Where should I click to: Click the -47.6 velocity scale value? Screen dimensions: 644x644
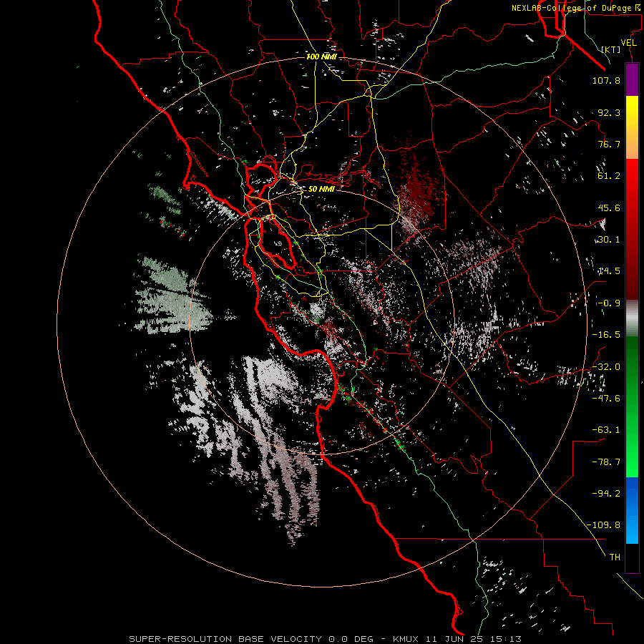click(x=606, y=399)
